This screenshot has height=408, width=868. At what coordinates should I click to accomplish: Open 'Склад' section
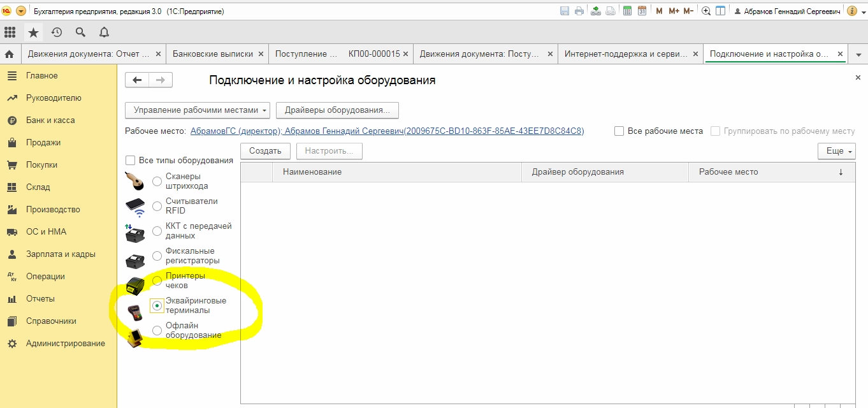38,187
